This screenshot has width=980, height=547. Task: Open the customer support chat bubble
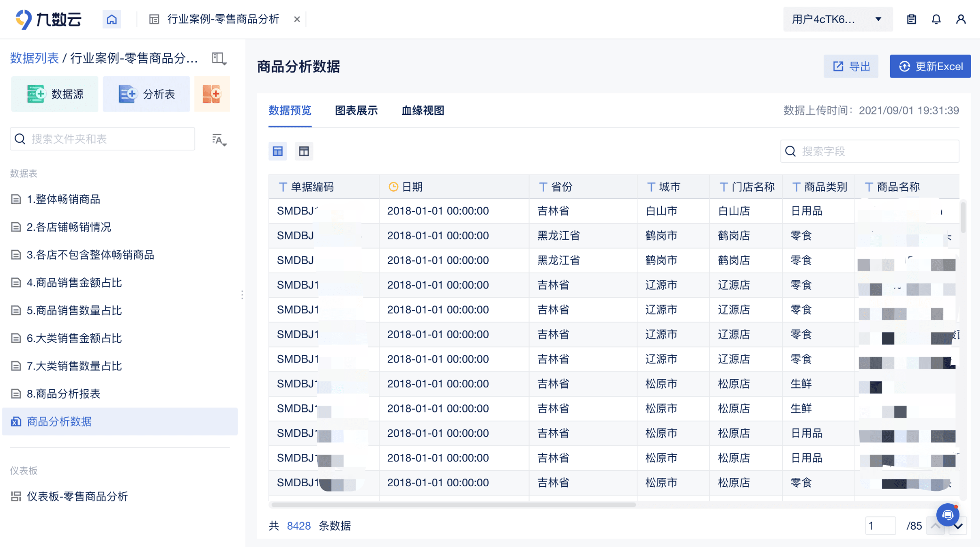pyautogui.click(x=948, y=515)
